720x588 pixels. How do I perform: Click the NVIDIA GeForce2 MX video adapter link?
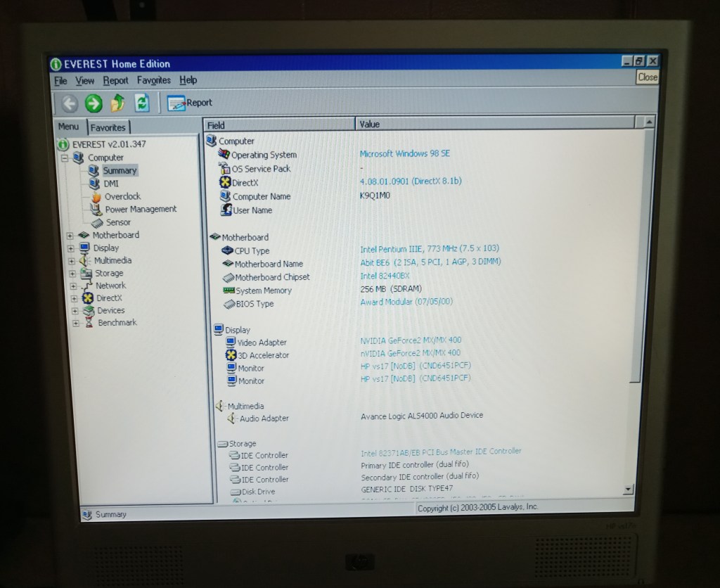(411, 340)
